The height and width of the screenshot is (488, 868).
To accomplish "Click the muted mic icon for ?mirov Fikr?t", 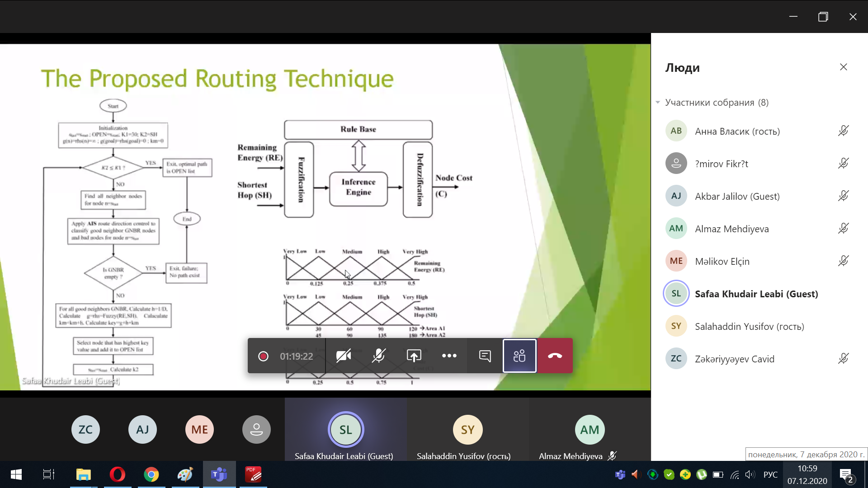I will (843, 164).
